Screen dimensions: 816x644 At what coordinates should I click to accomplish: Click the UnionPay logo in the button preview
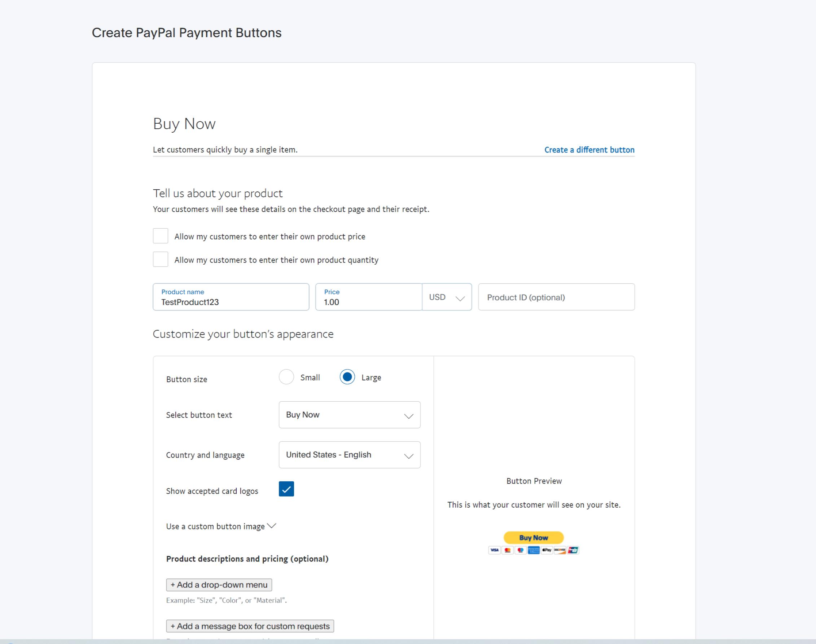574,550
